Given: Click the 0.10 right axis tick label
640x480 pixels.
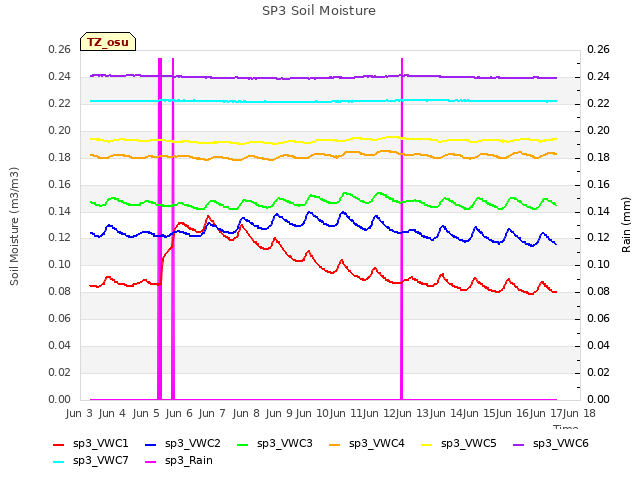Looking at the screenshot, I should (598, 264).
